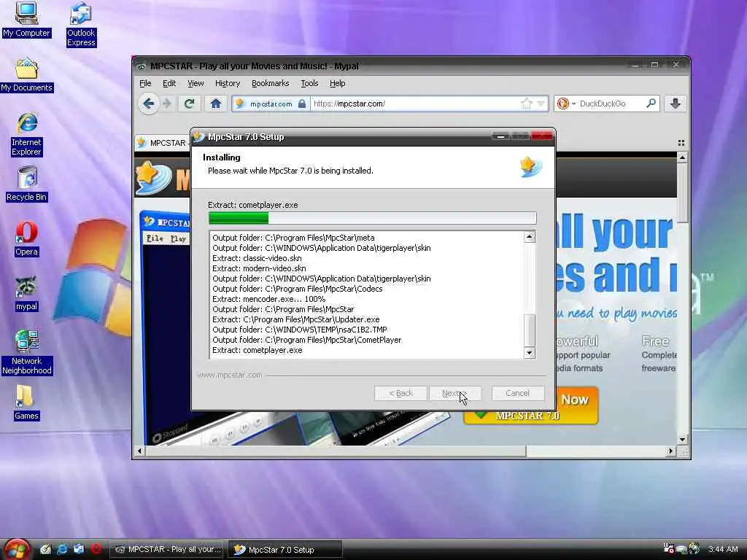Viewport: 747px width, 560px height.
Task: Launch Internet Explorer from desktop
Action: tap(27, 135)
